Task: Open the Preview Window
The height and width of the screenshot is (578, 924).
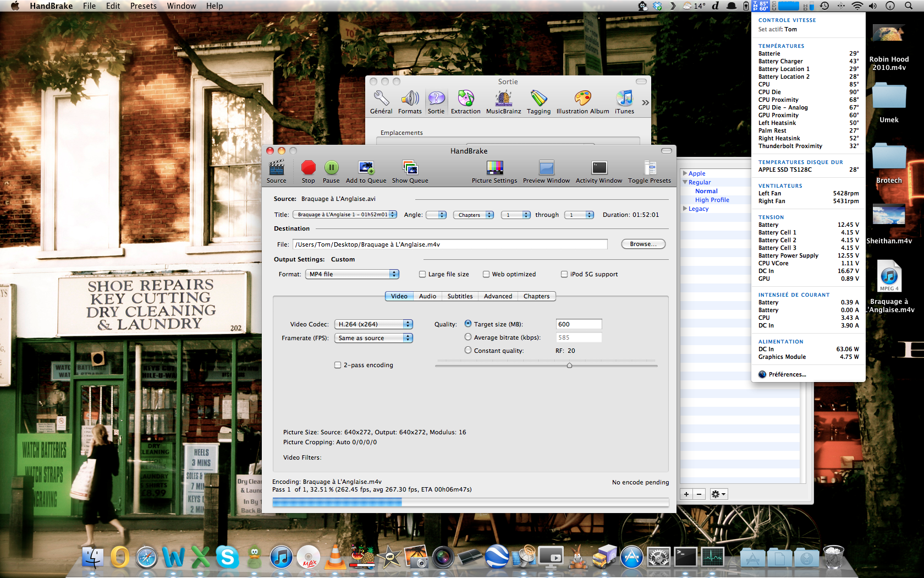Action: pyautogui.click(x=546, y=171)
